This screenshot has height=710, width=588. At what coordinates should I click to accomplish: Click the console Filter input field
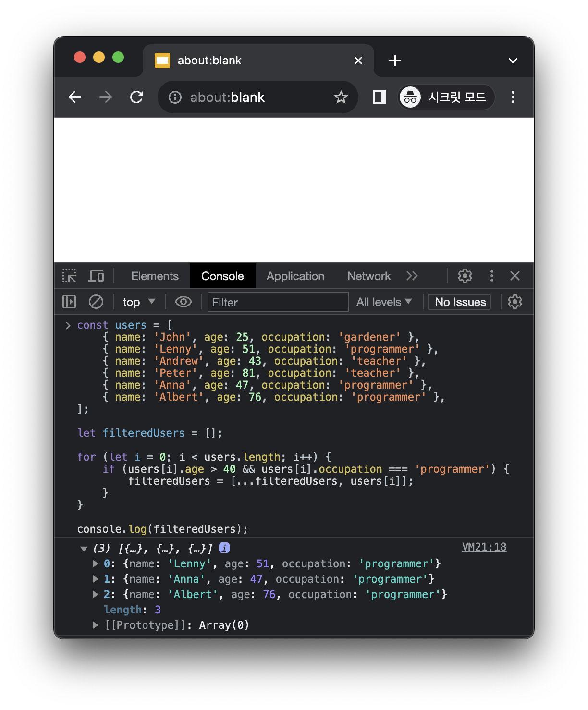(278, 302)
